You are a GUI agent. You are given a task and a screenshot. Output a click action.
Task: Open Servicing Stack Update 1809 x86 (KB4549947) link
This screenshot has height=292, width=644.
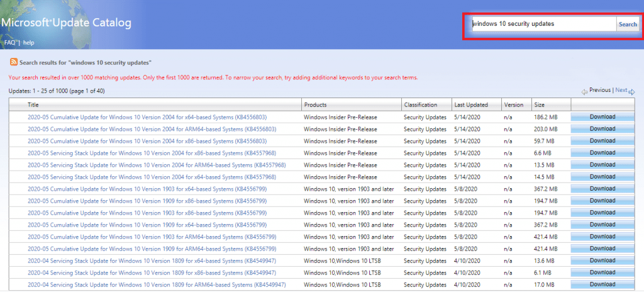[152, 272]
